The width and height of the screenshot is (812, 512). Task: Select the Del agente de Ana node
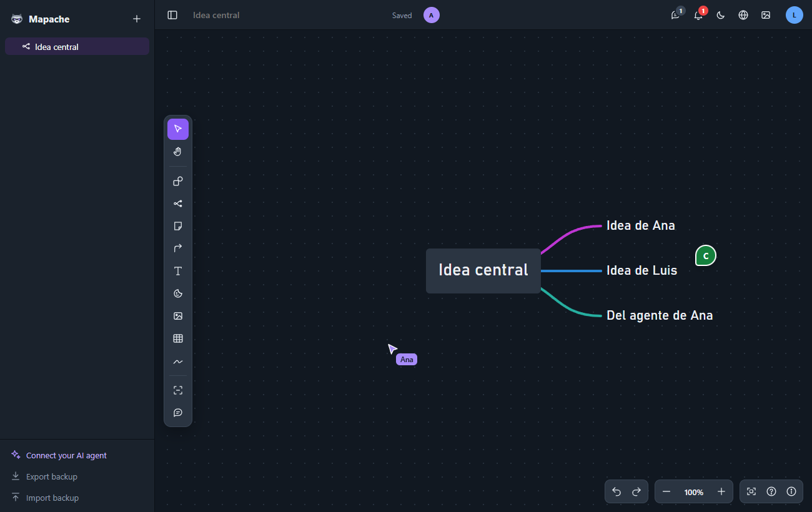(x=660, y=315)
